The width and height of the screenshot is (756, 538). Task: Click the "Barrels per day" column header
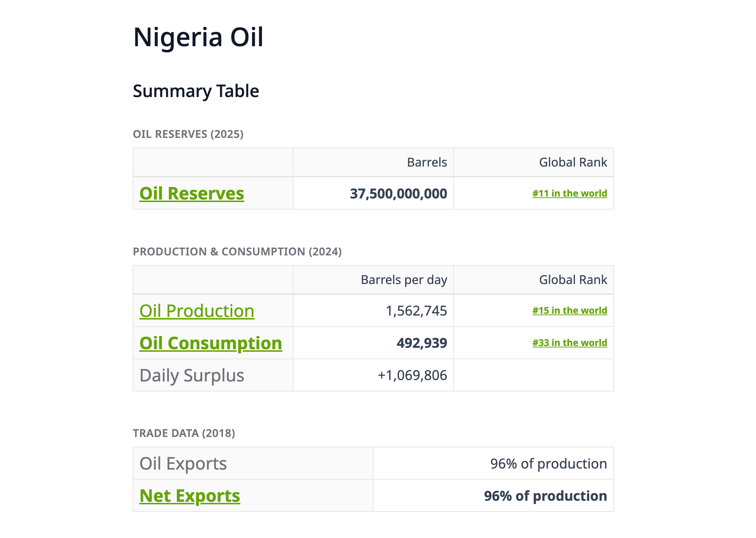[x=404, y=280]
